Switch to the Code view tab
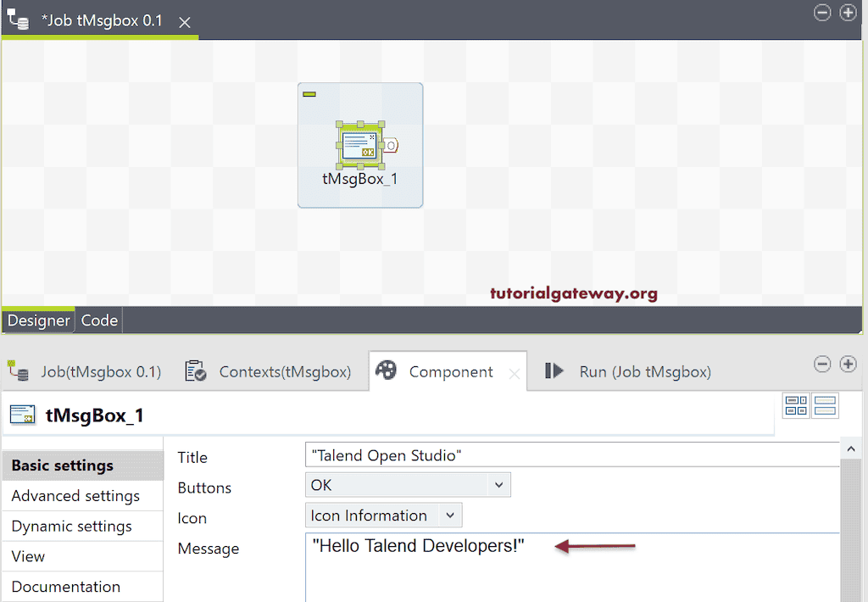Image resolution: width=868 pixels, height=602 pixels. (x=99, y=321)
